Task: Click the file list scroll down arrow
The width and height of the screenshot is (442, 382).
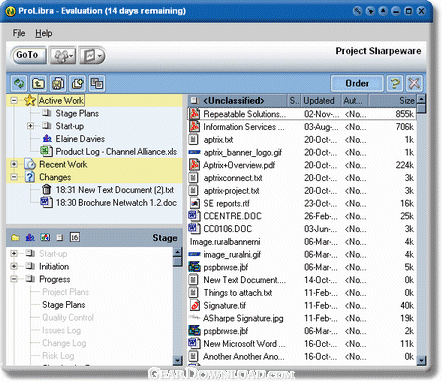Action: (x=422, y=360)
